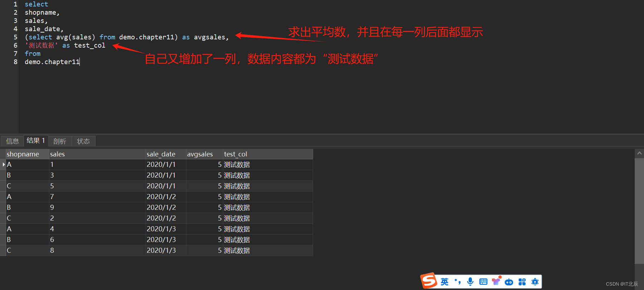Select sales cell with value 8
This screenshot has width=644, height=290.
pos(97,250)
